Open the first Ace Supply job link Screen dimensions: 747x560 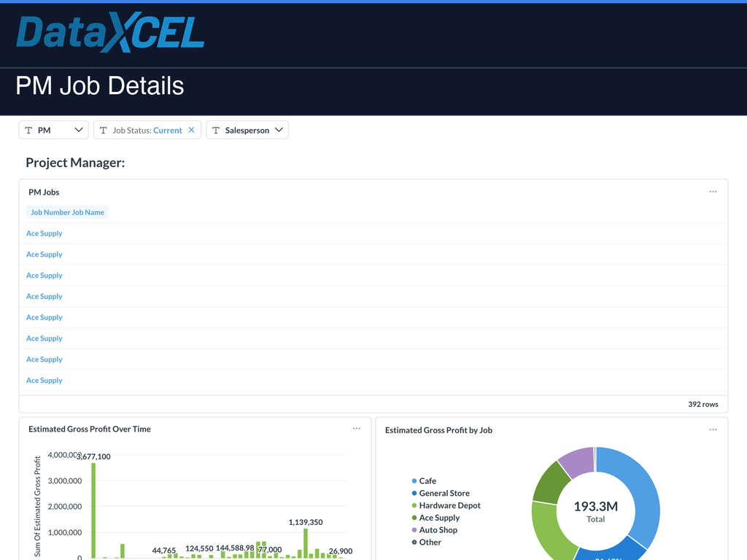(x=44, y=233)
